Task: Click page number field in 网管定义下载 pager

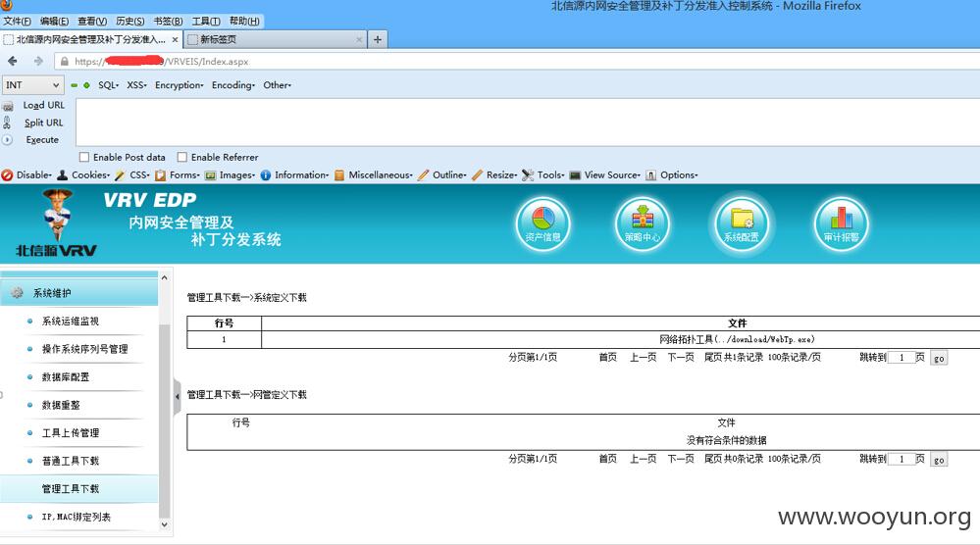Action: click(x=902, y=459)
